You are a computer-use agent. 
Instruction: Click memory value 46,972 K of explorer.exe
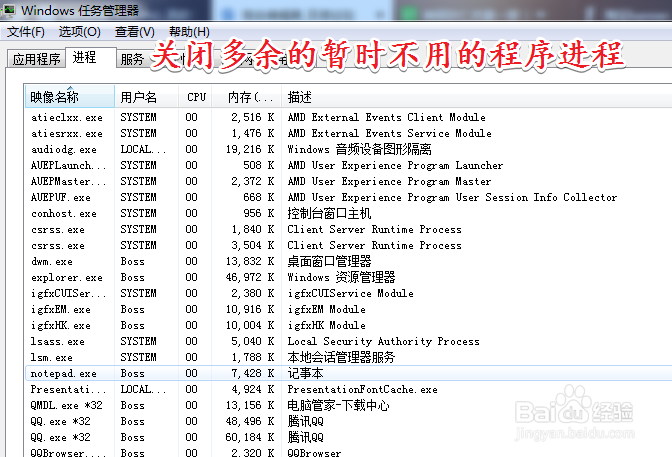[x=250, y=277]
